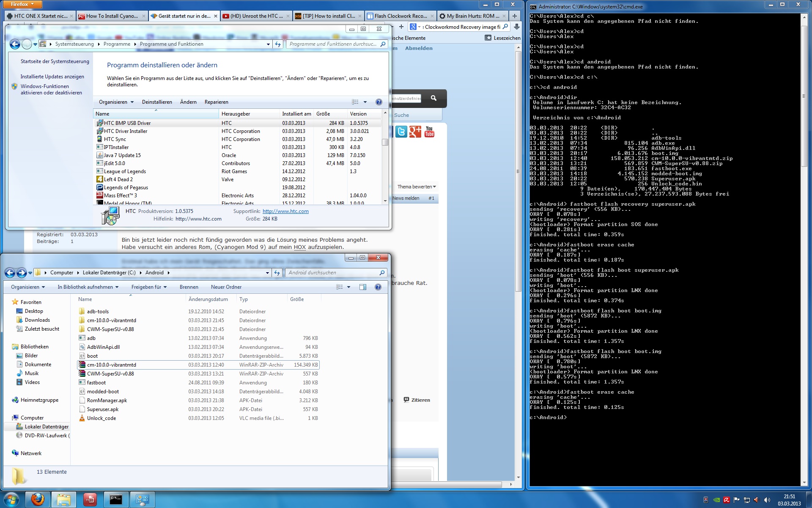Click Brennen button in Android explorer
This screenshot has height=508, width=812.
pos(189,287)
